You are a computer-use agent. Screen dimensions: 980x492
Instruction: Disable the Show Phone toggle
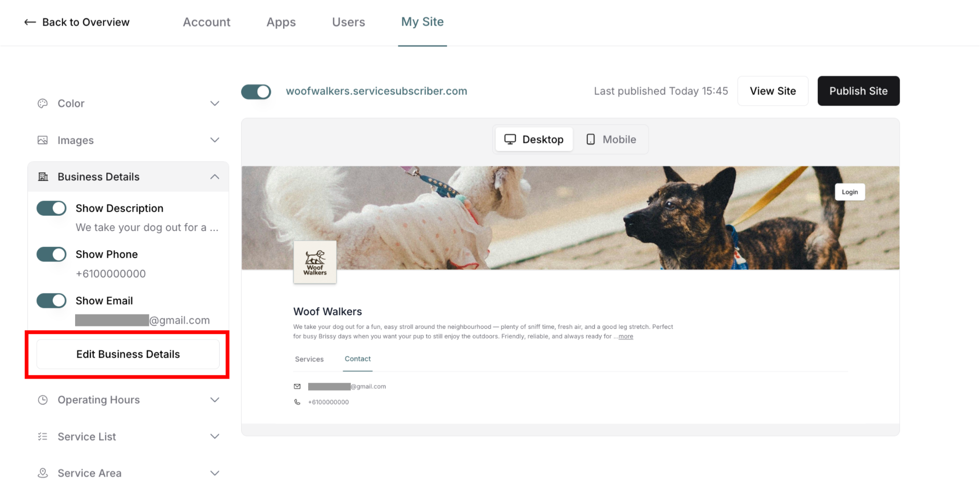[52, 254]
